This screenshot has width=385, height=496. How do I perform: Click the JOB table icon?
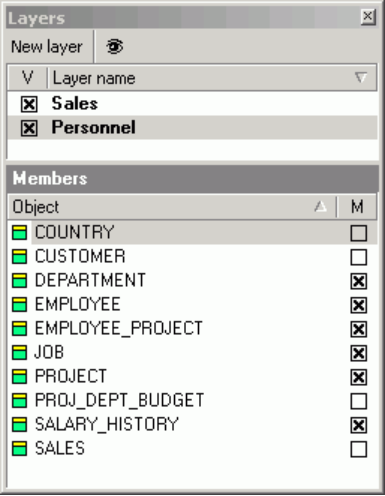point(20,352)
